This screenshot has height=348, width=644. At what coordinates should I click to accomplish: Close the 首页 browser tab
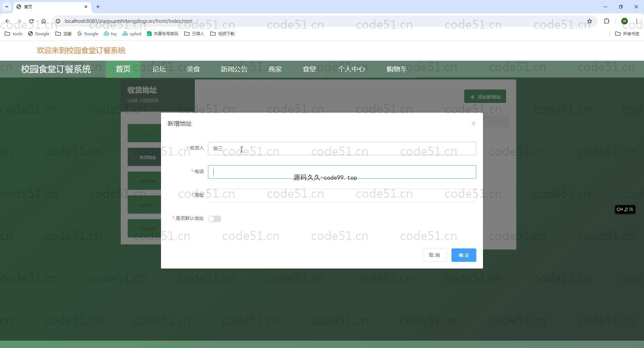(86, 7)
